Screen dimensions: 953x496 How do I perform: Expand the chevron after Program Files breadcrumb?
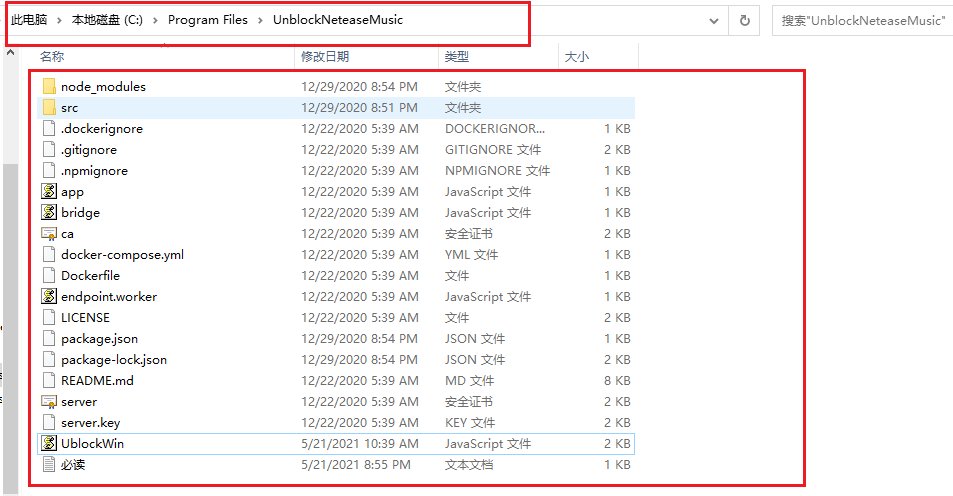click(260, 20)
